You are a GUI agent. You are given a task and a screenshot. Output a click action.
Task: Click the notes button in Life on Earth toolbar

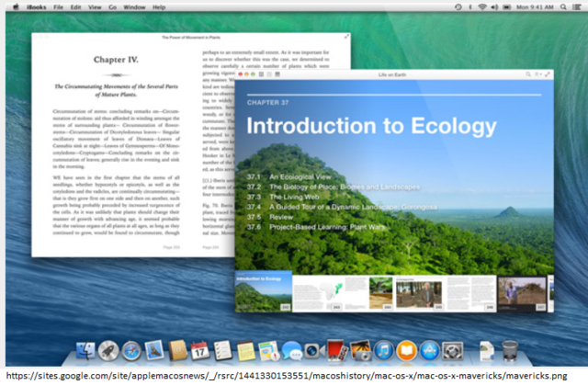coord(269,74)
